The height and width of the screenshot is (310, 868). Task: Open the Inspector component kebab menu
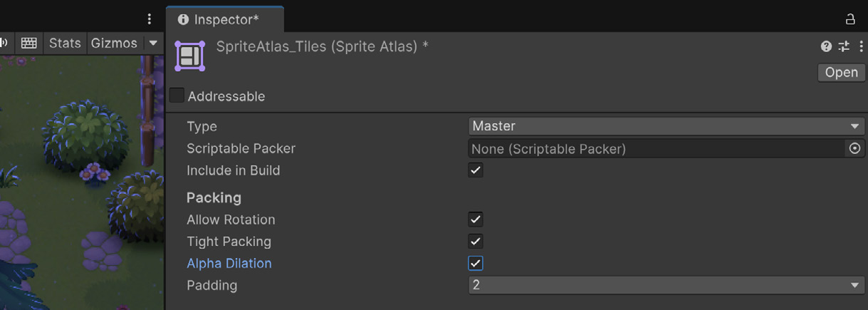tap(861, 46)
